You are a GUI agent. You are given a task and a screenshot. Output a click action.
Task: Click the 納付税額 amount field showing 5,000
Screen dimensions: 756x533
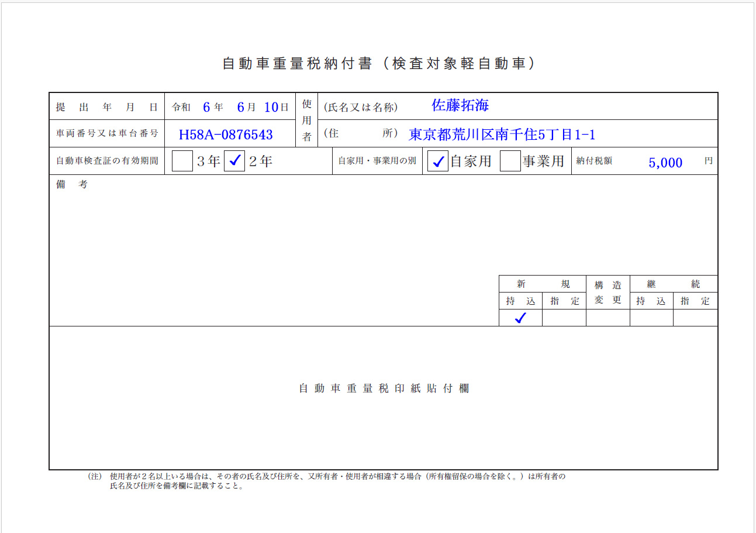tap(665, 163)
